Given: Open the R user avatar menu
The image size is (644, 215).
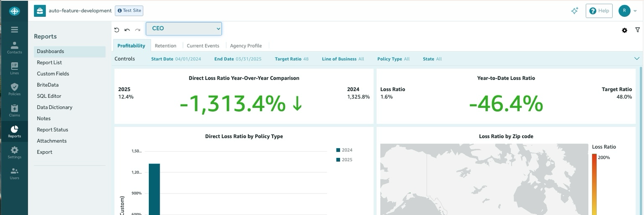Looking at the screenshot, I should (627, 11).
